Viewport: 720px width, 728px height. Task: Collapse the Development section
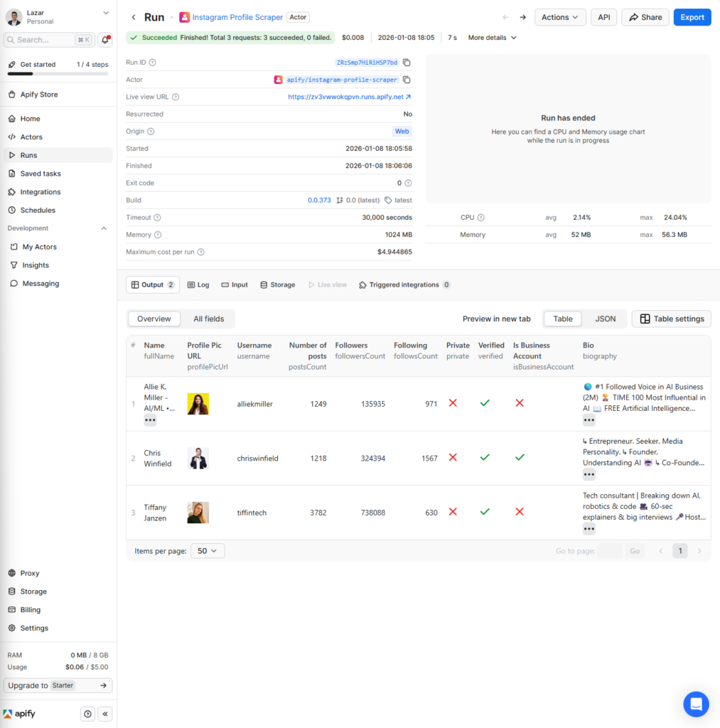[104, 228]
